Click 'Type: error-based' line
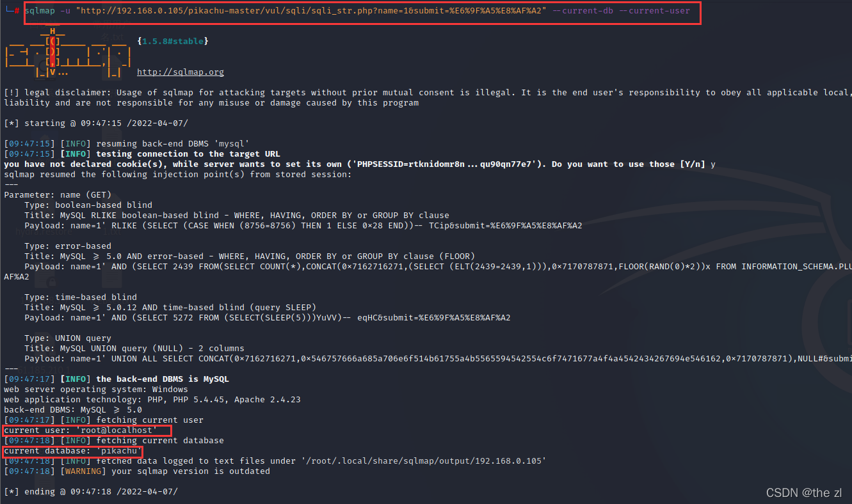Image resolution: width=852 pixels, height=504 pixels. point(68,246)
